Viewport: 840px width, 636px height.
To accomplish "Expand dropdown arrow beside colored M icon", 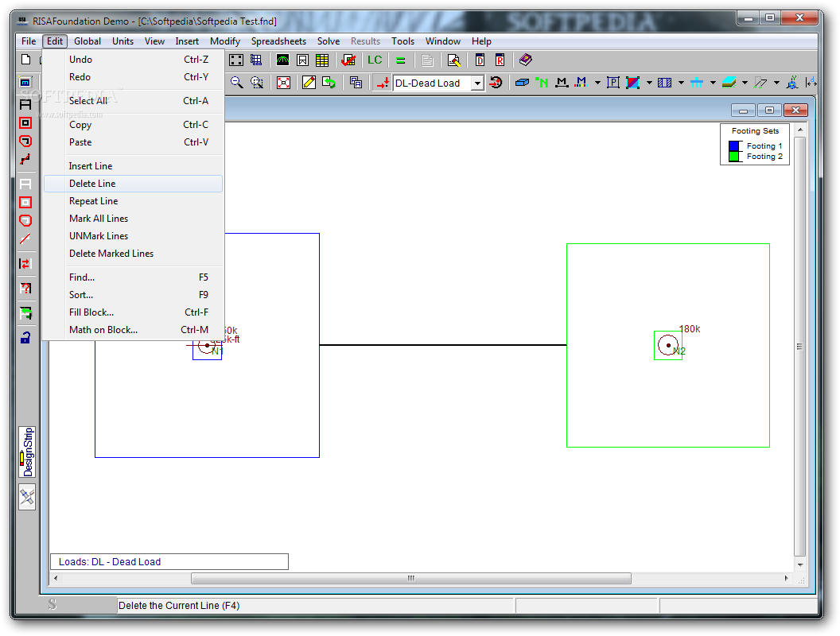I will [597, 83].
